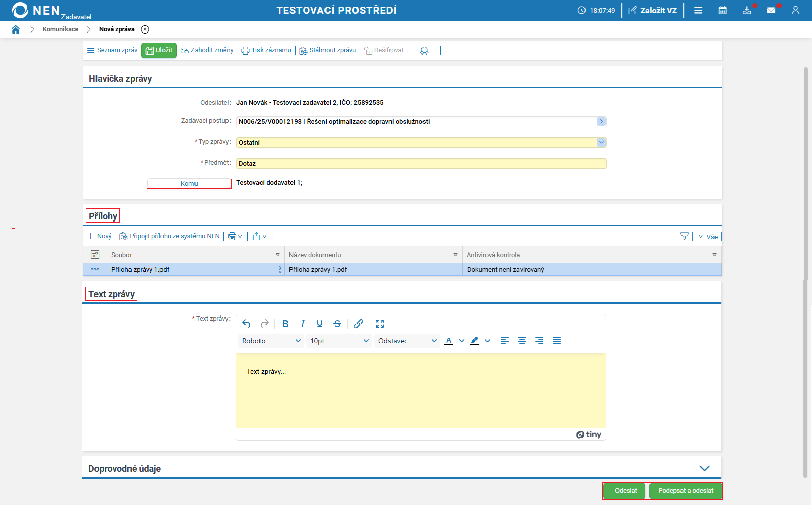Click the home icon in breadcrumb
Screen dimensions: 812x505
[16, 29]
